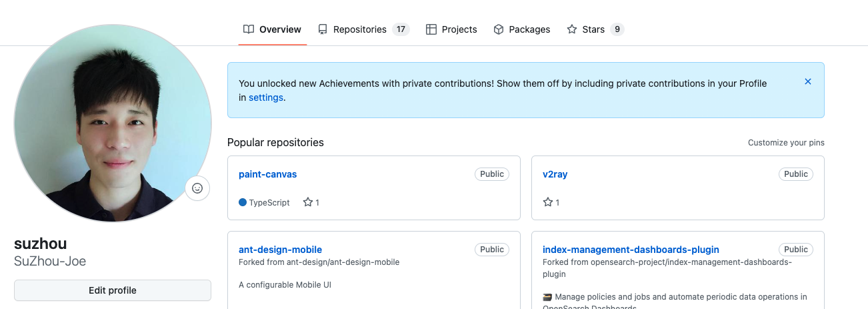Image resolution: width=868 pixels, height=309 pixels.
Task: Open the ant-design-mobile repository
Action: click(x=280, y=250)
